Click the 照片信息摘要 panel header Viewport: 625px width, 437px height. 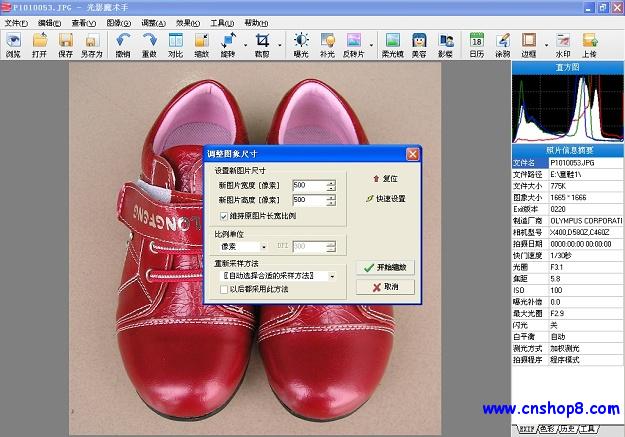point(568,150)
